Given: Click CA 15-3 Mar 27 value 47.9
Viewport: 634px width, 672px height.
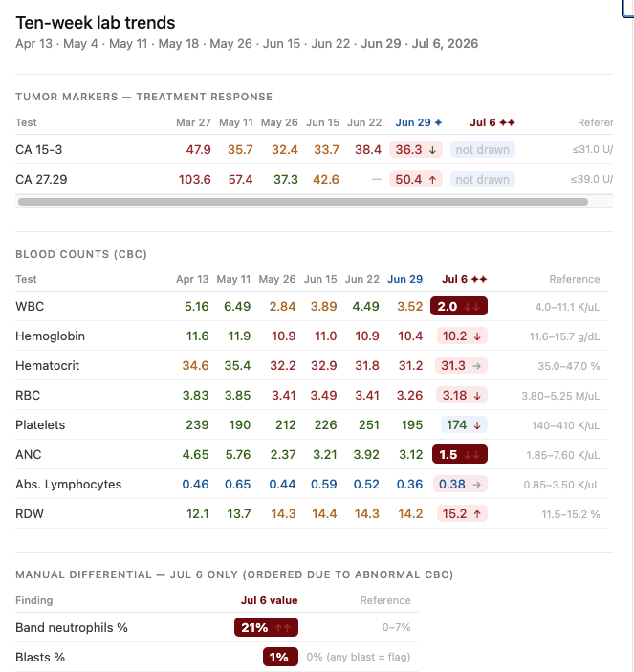Looking at the screenshot, I should 199,149.
